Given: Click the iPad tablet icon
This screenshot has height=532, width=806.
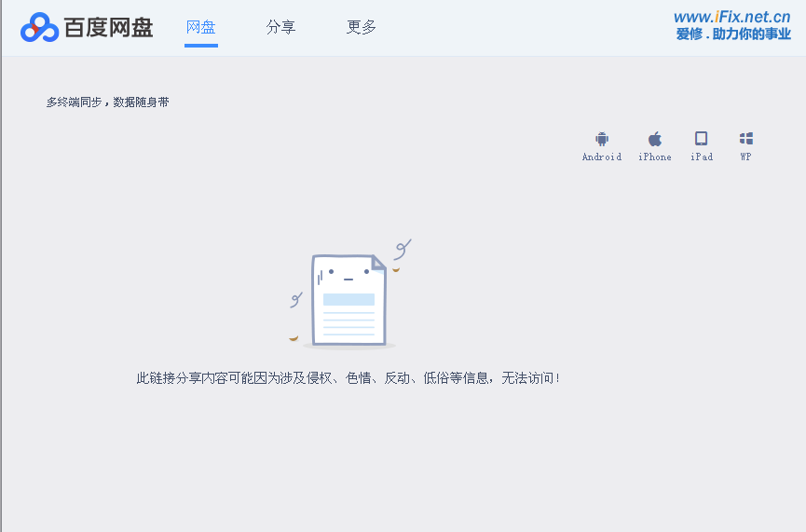Looking at the screenshot, I should [x=702, y=139].
